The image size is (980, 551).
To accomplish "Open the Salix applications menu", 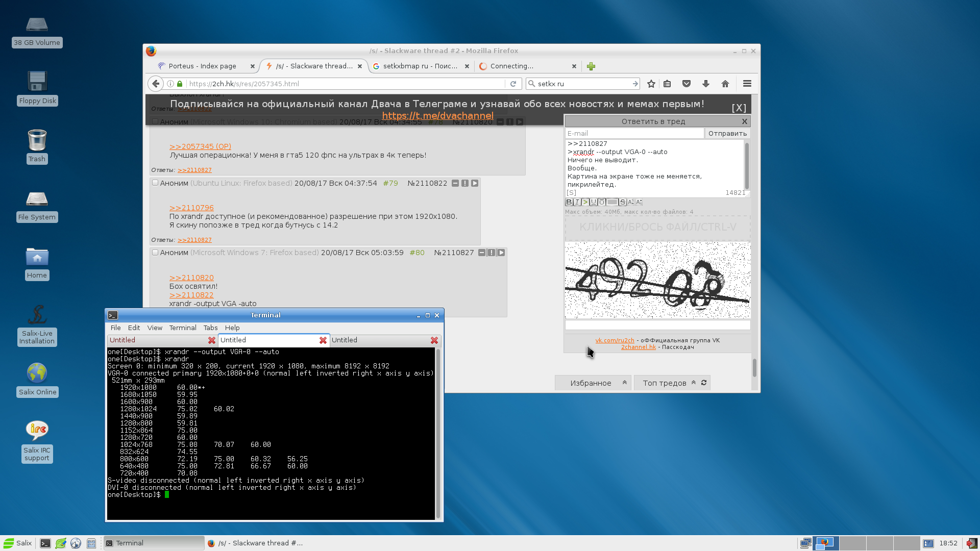I will tap(18, 543).
